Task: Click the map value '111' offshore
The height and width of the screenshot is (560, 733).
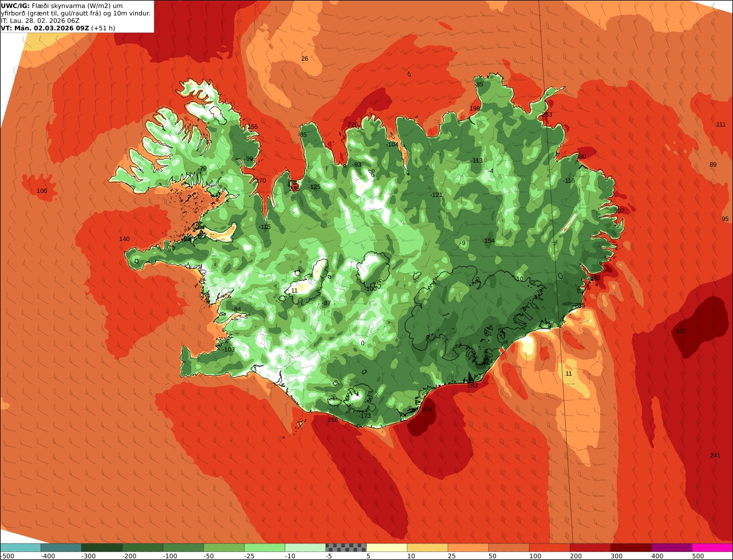Action: tap(721, 125)
